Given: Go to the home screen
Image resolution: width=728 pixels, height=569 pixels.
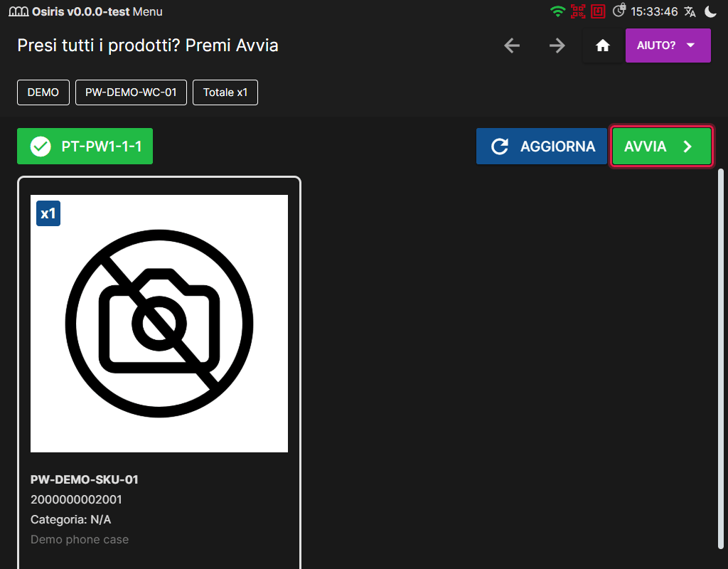Looking at the screenshot, I should (x=603, y=46).
